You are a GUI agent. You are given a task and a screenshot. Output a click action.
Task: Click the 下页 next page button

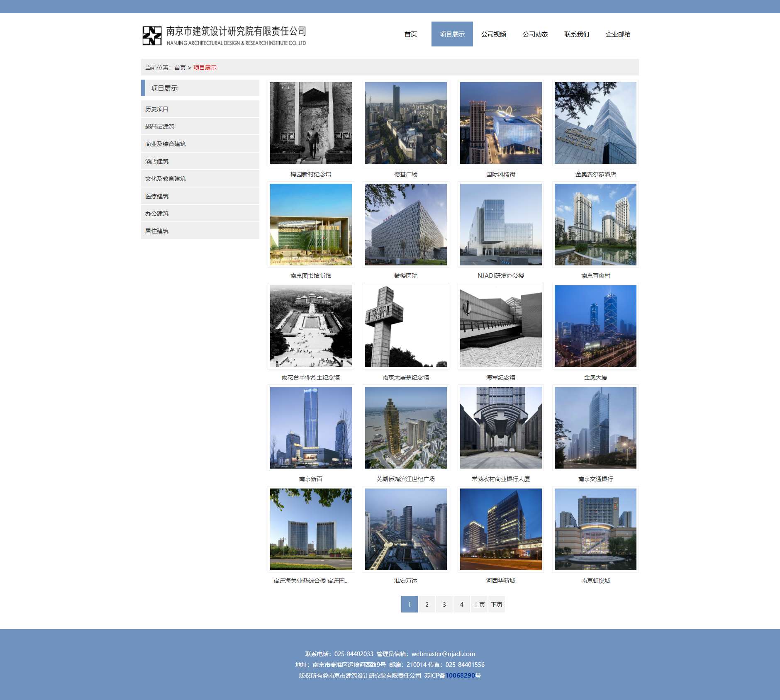(x=497, y=604)
